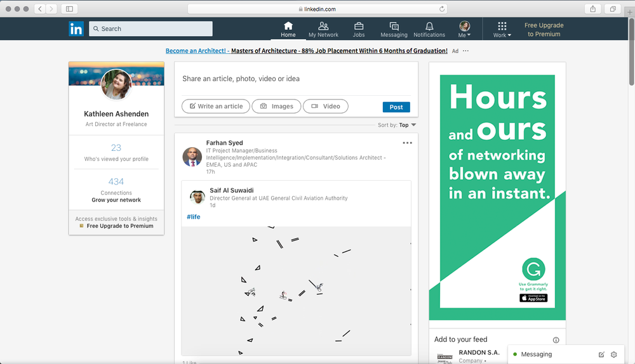Click sidebar Free Upgrade to Premium link
The image size is (635, 364).
[120, 226]
